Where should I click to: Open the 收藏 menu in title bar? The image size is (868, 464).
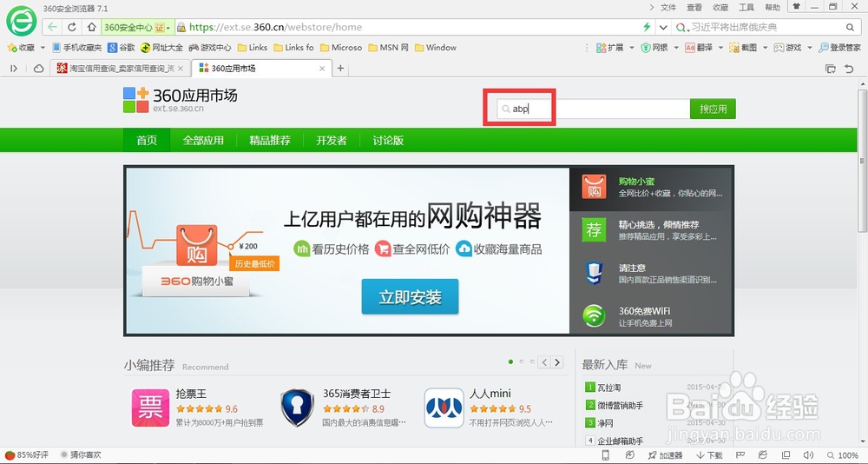720,7
